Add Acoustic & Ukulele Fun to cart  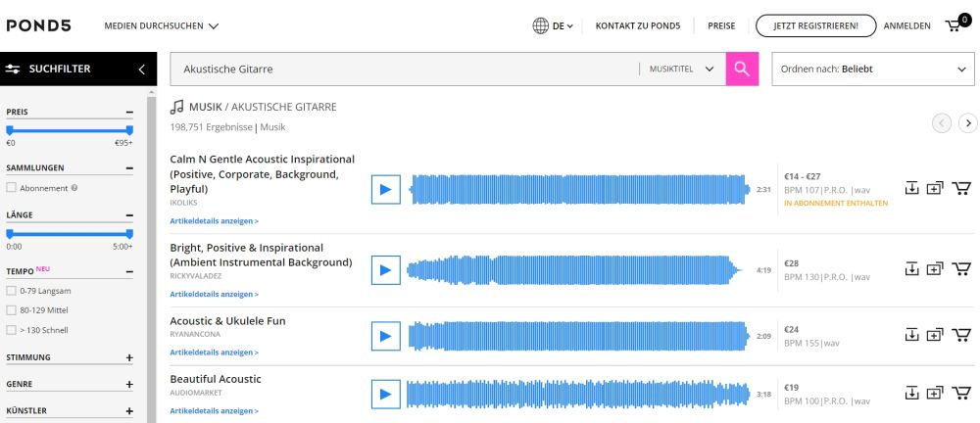pyautogui.click(x=960, y=335)
